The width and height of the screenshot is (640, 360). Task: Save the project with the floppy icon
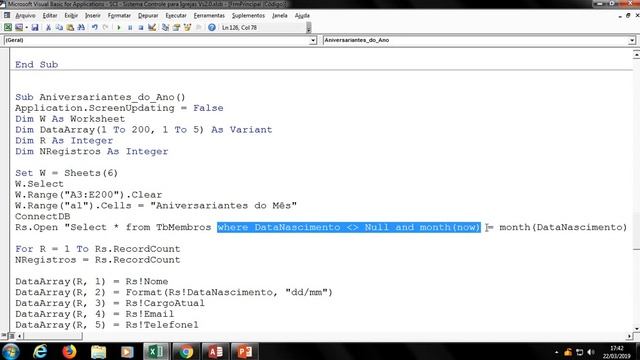click(x=35, y=27)
